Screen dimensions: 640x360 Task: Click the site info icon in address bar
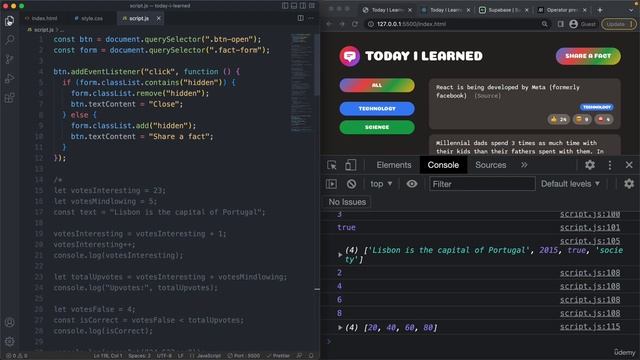tap(371, 24)
